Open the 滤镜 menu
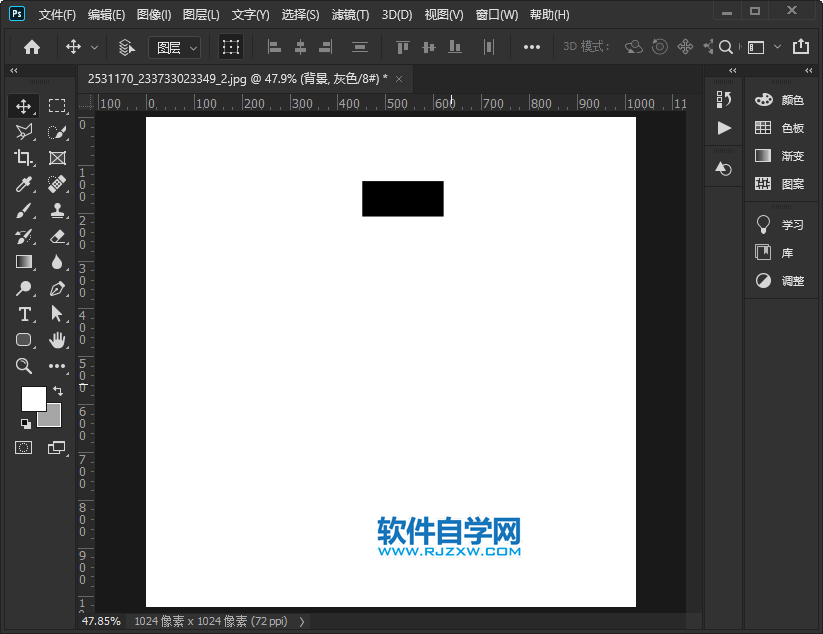The width and height of the screenshot is (823, 634). pos(349,14)
